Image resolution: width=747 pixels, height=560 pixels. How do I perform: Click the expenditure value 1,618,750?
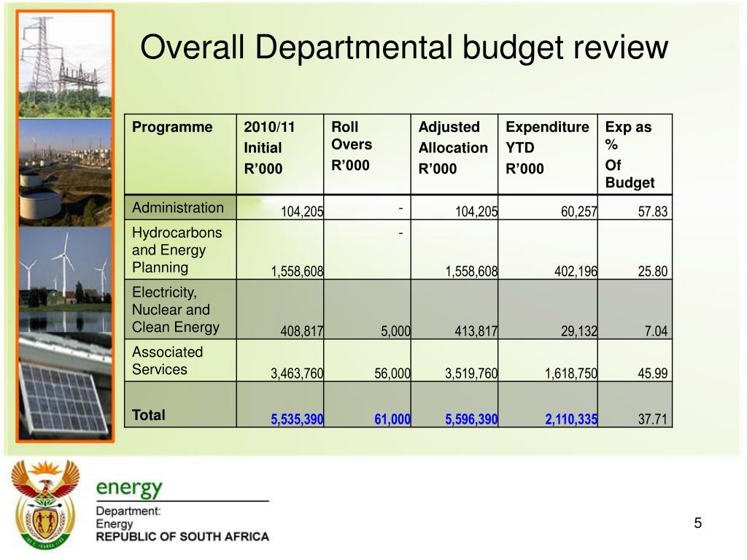point(570,373)
